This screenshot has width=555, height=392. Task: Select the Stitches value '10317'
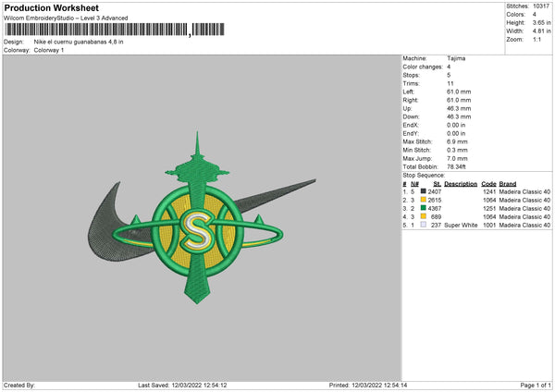pos(541,6)
